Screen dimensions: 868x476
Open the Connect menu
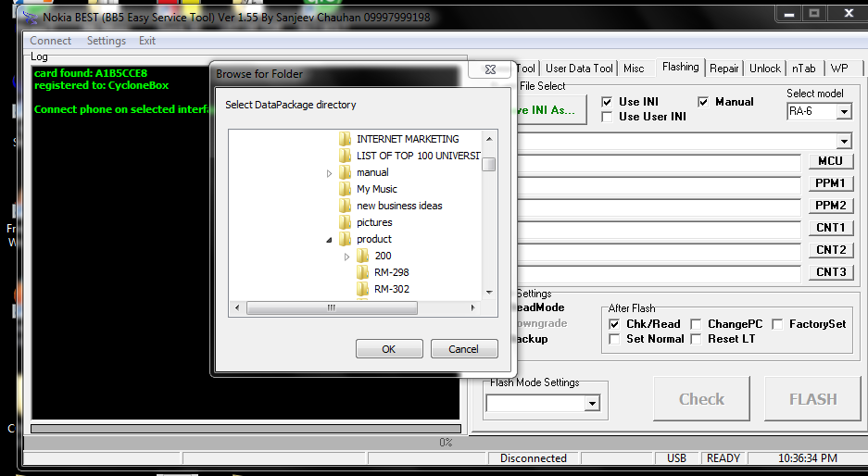coord(50,41)
